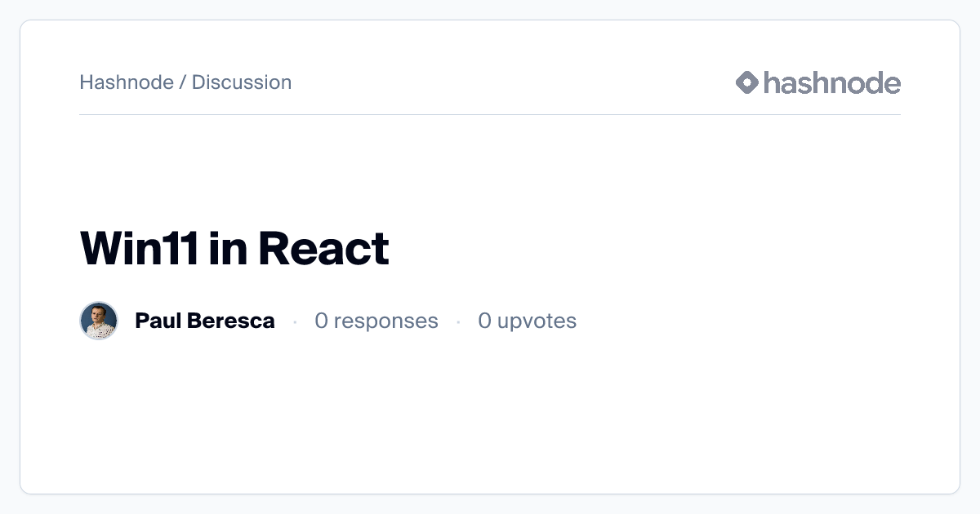The width and height of the screenshot is (980, 514).
Task: View the 0 responses count
Action: (x=376, y=321)
